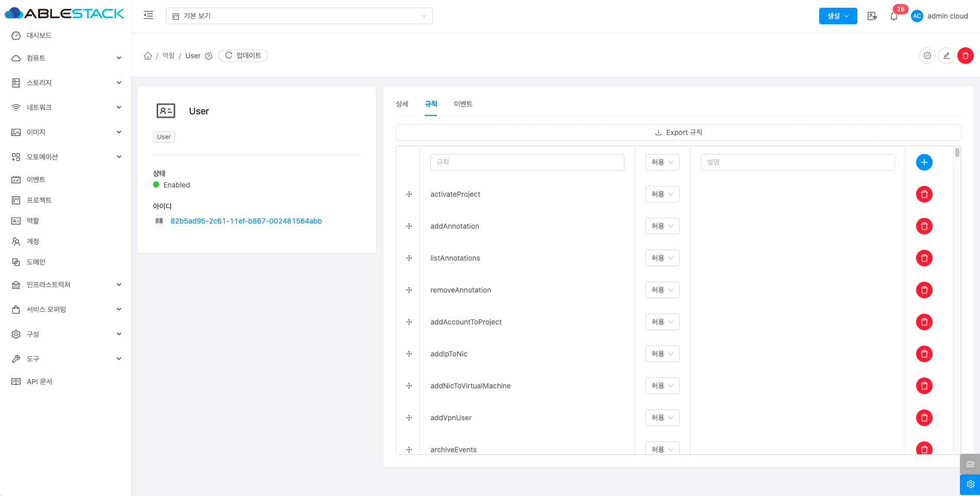The width and height of the screenshot is (980, 496).
Task: Delete the activateProject rule
Action: coord(924,194)
